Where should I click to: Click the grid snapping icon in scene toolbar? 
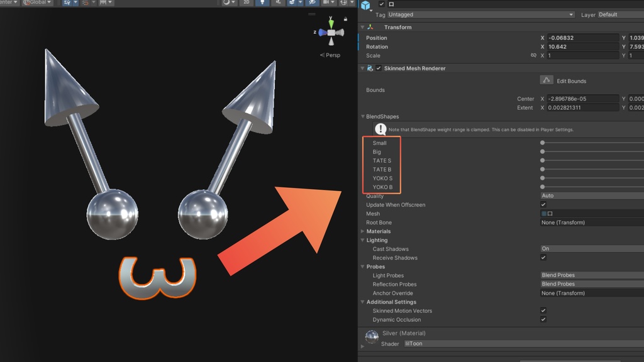[x=67, y=3]
